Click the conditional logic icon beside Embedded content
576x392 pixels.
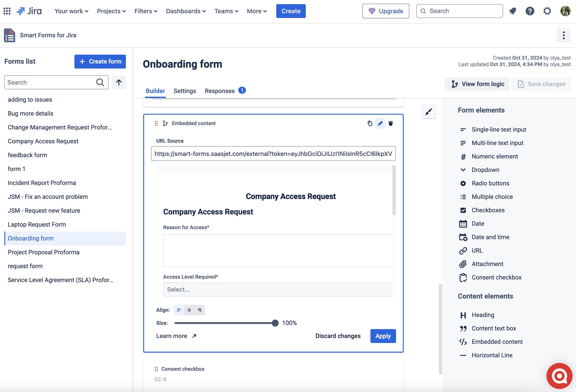[x=165, y=123]
